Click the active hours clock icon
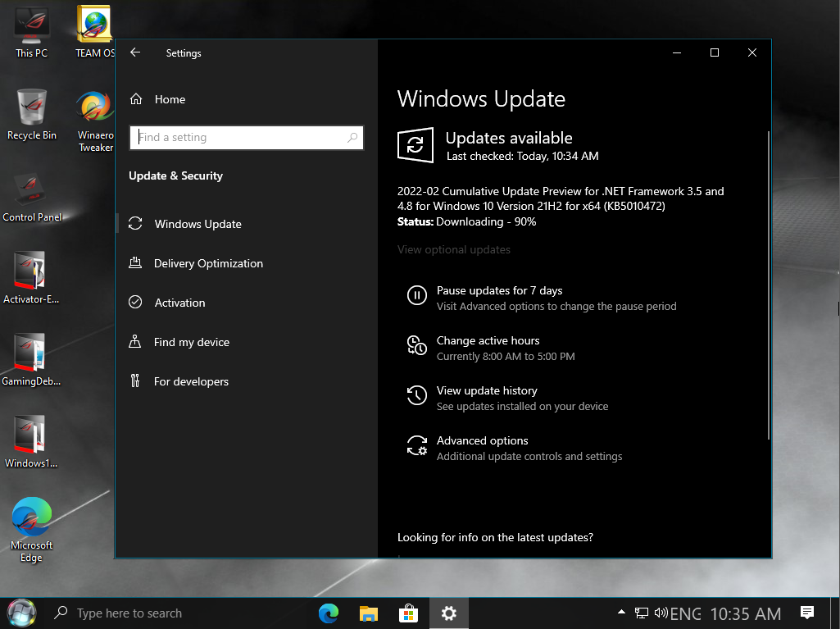The image size is (840, 629). (417, 345)
